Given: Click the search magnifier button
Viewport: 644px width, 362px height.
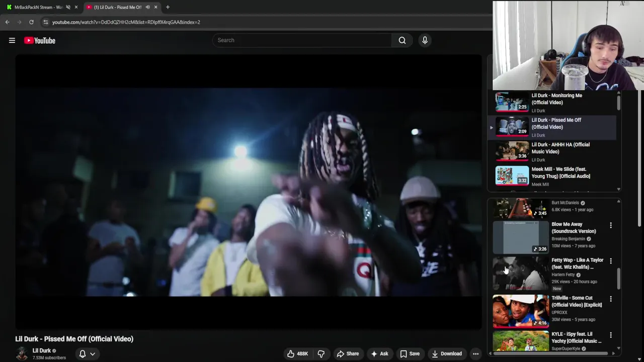Looking at the screenshot, I should [x=402, y=40].
